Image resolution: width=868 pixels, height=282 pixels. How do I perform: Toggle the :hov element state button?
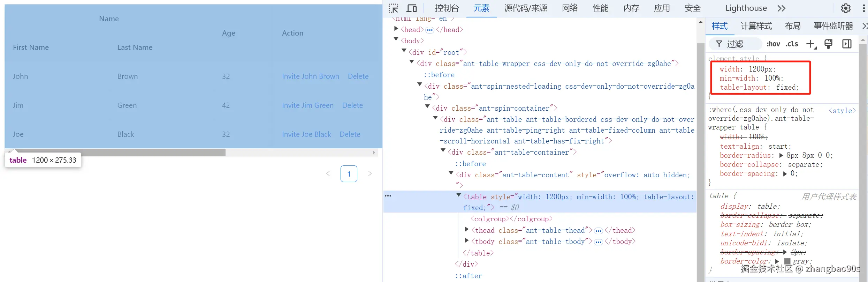coord(773,44)
